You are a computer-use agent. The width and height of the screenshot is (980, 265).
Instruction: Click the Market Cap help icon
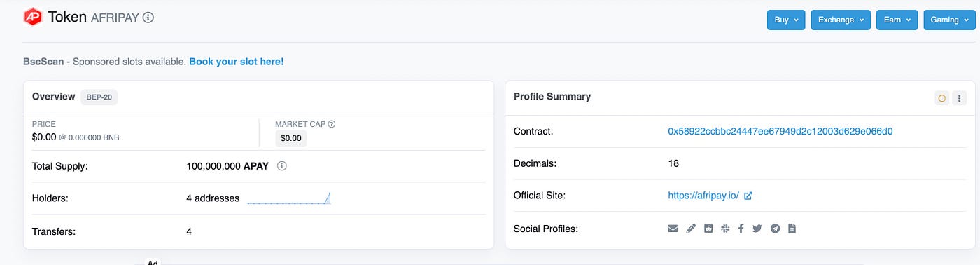332,124
